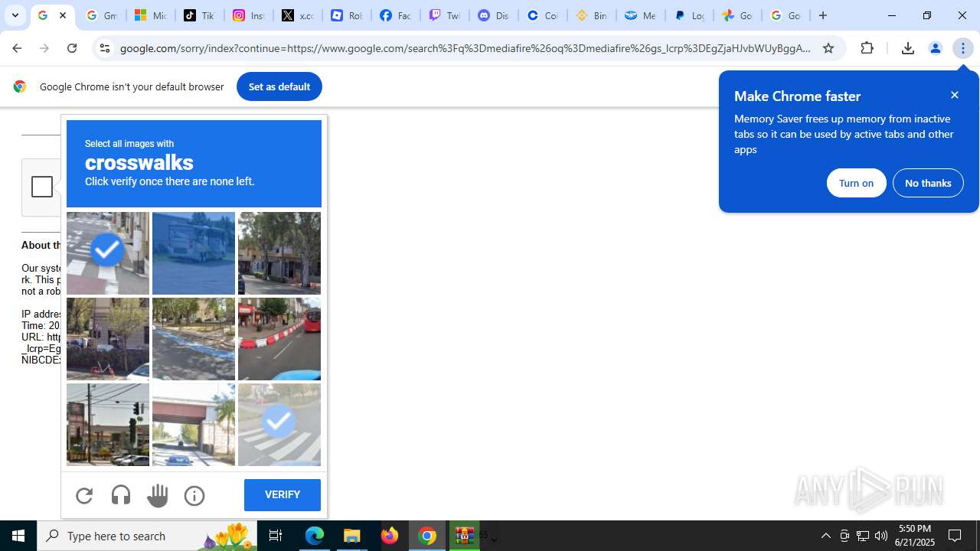Switch to the Roblox tab
This screenshot has width=980, height=551.
point(346,15)
